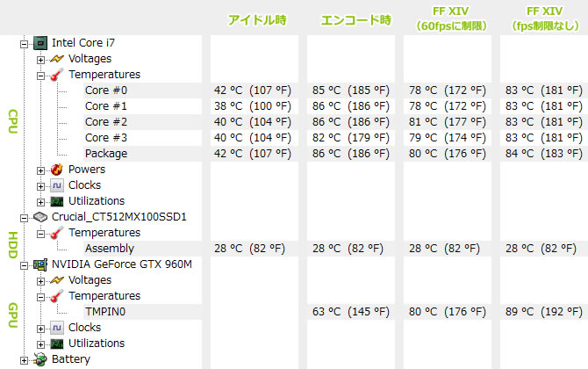588x369 pixels.
Task: Click the CPU Clocks waveform icon under Intel Core i7
Action: 57,185
